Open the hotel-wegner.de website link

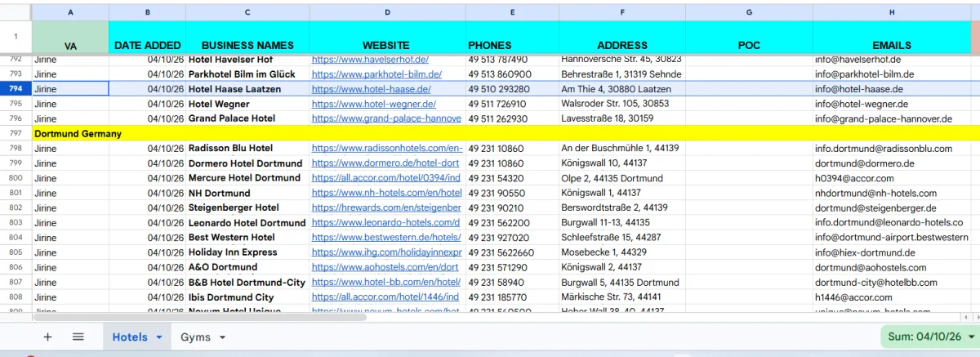coord(373,104)
